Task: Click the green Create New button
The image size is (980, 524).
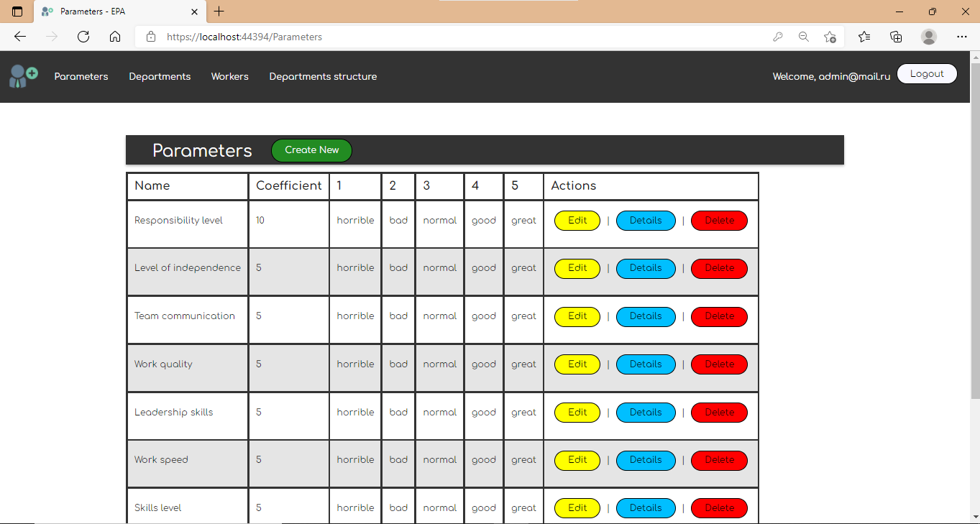Action: click(311, 150)
